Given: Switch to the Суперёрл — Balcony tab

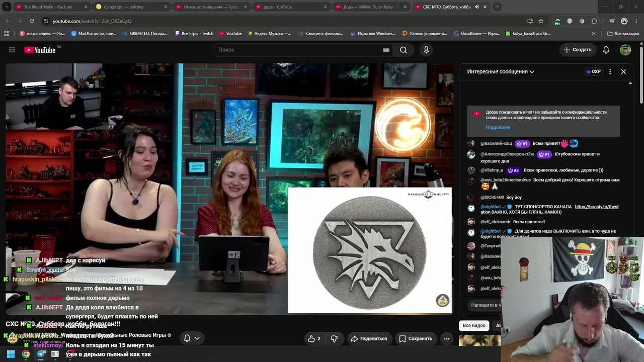Looking at the screenshot, I should coord(131,7).
